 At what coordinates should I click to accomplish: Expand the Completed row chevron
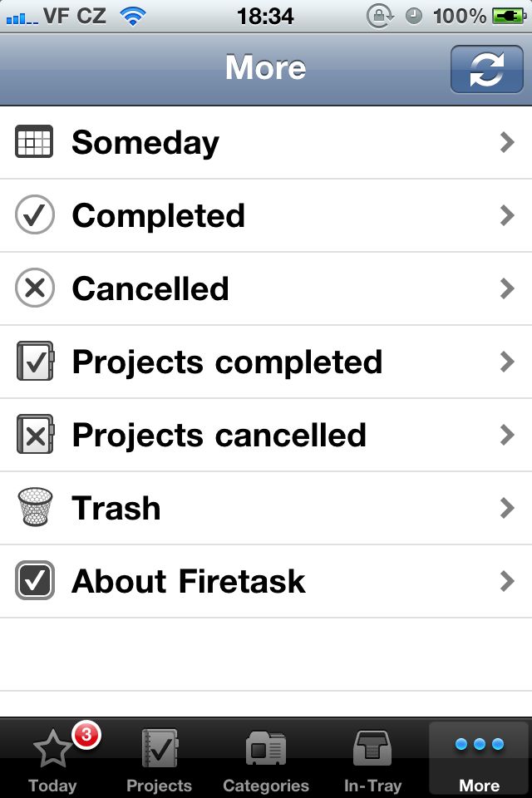coord(506,215)
